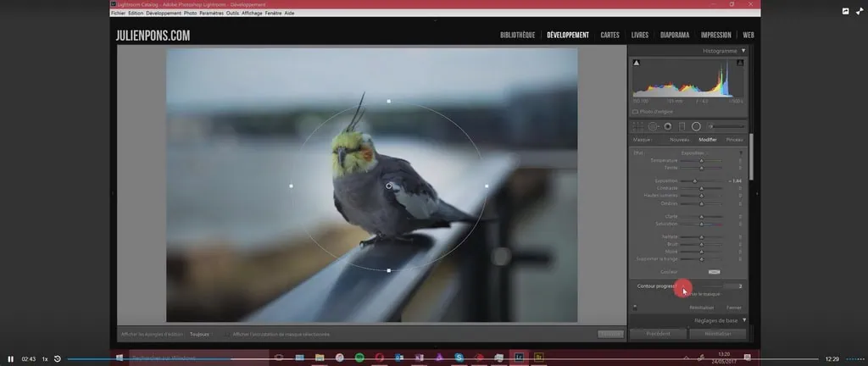Choose the graduated filter tool
This screenshot has height=366, width=868.
682,125
